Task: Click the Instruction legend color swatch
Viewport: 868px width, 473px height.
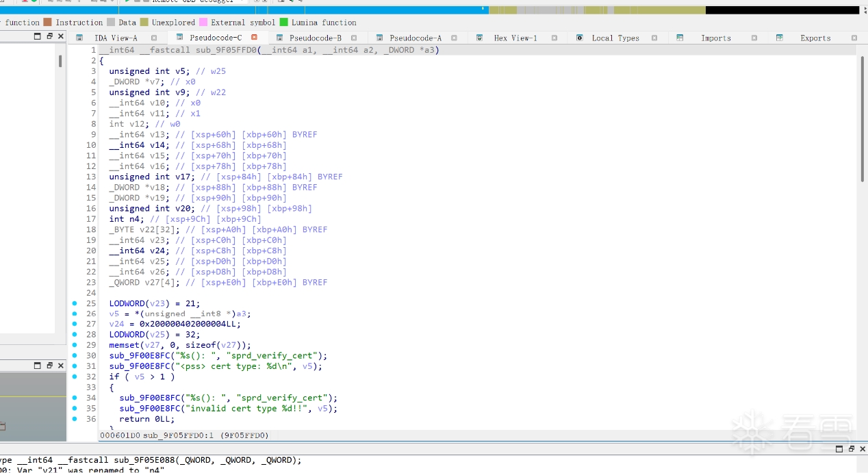Action: (47, 23)
